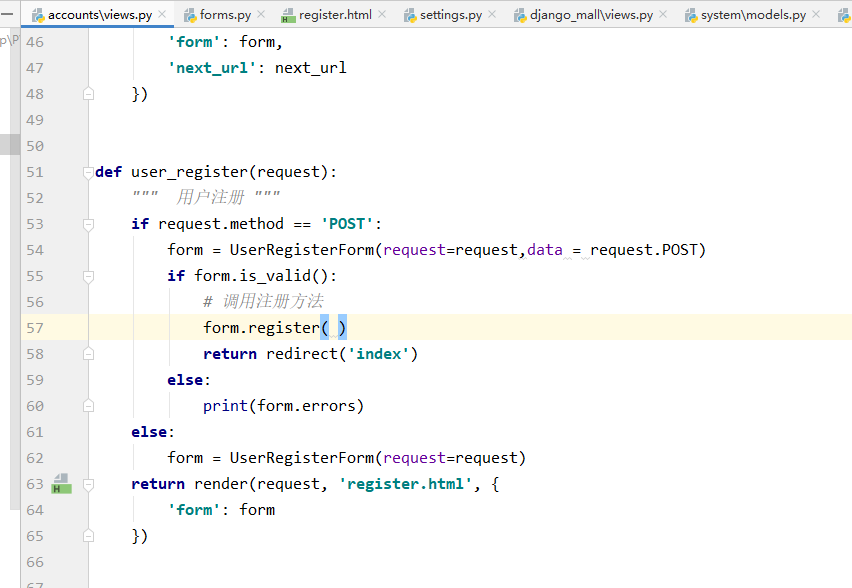Click UserRegisterForm on line 62
Screen dimensions: 852x588
302,458
